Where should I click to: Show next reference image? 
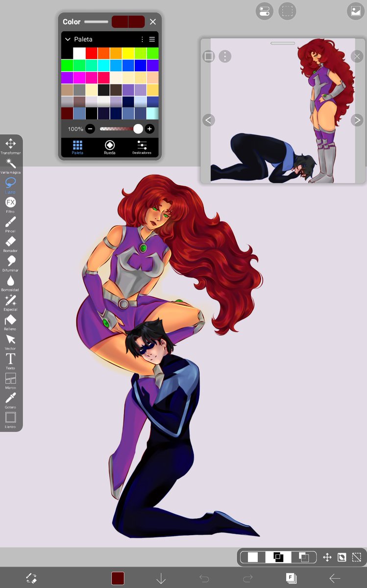(357, 120)
